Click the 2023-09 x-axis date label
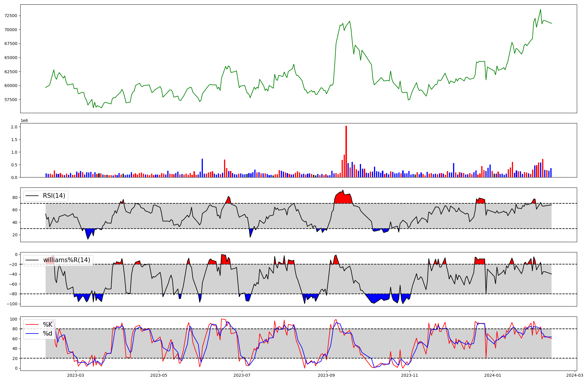 click(x=326, y=375)
